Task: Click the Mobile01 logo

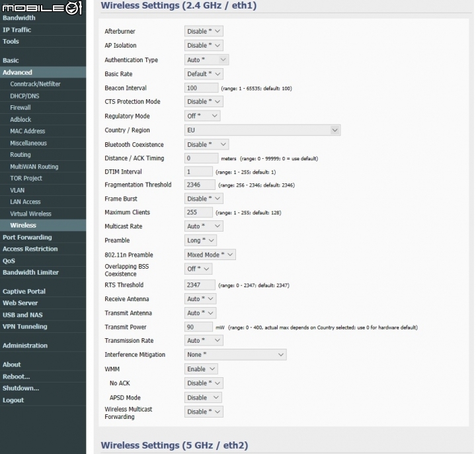Action: [43, 8]
